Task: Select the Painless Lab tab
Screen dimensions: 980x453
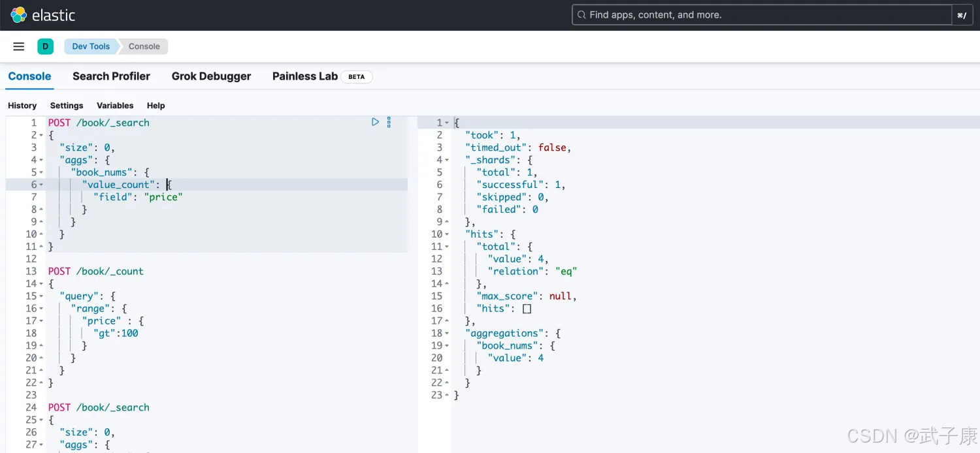Action: point(304,76)
